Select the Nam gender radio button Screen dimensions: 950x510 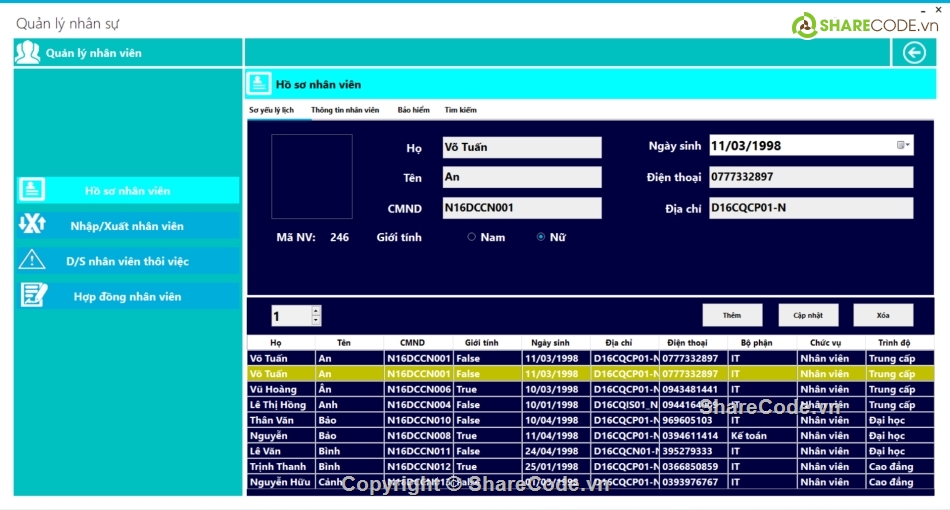(472, 237)
